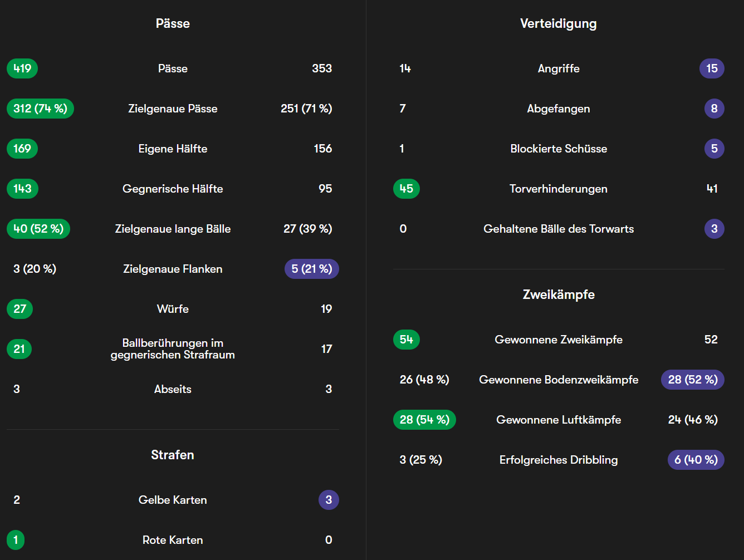
Task: Click the Gehaltene Bälle des Torwarts label
Action: coord(558,229)
